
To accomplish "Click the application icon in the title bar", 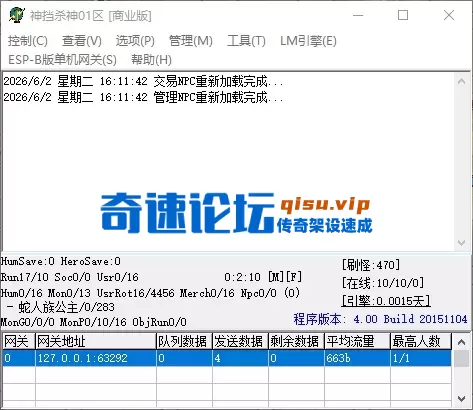I will [17, 15].
